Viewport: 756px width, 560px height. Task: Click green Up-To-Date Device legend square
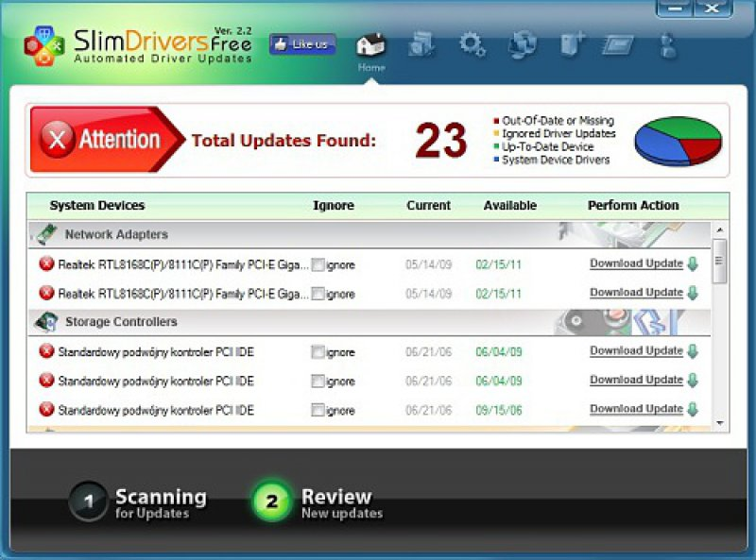496,146
